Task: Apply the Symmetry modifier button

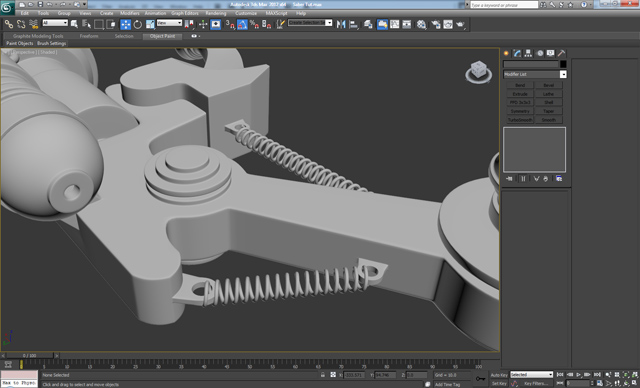Action: point(520,111)
